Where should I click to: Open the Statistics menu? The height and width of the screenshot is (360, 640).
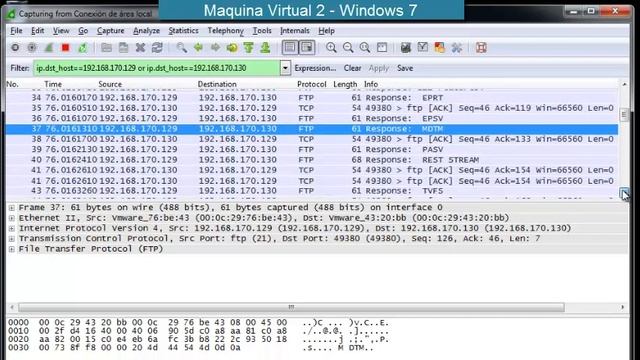pos(183,31)
